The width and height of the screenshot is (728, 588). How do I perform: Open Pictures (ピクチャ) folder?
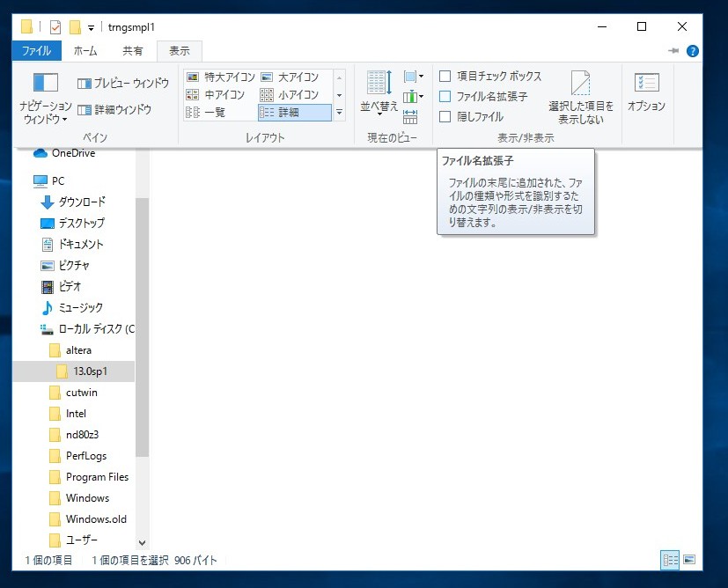[65, 266]
